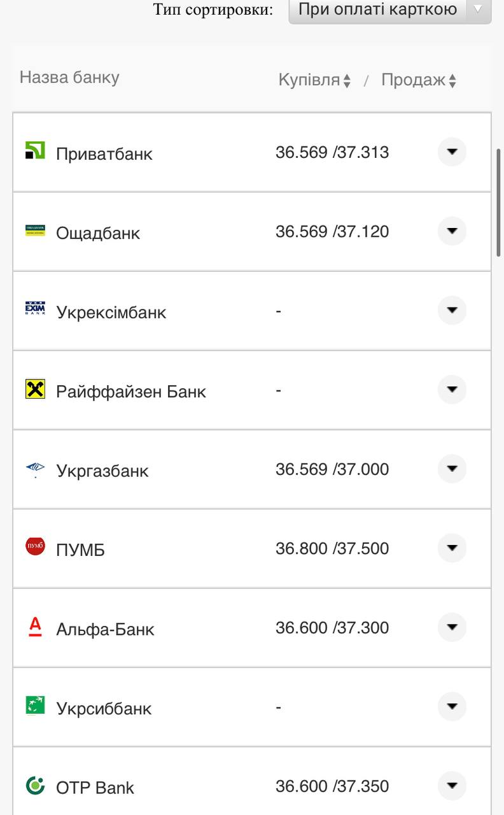Expand the ПУМБ rate details
The height and width of the screenshot is (815, 504).
tap(452, 548)
